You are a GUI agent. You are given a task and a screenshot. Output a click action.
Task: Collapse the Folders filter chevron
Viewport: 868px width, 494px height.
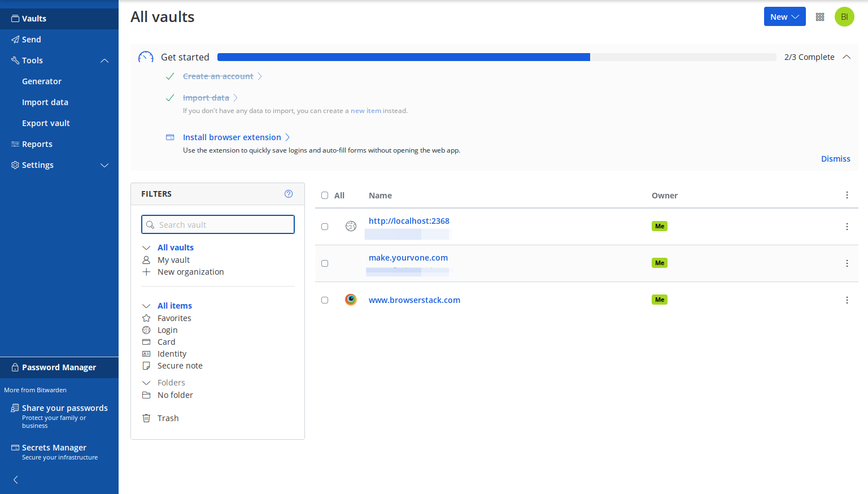coord(146,383)
